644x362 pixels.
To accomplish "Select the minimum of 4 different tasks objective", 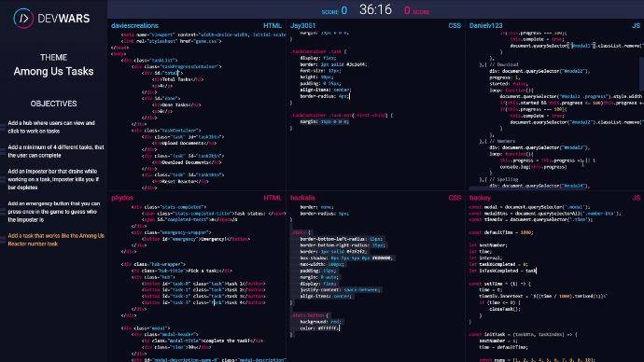I will point(56,151).
